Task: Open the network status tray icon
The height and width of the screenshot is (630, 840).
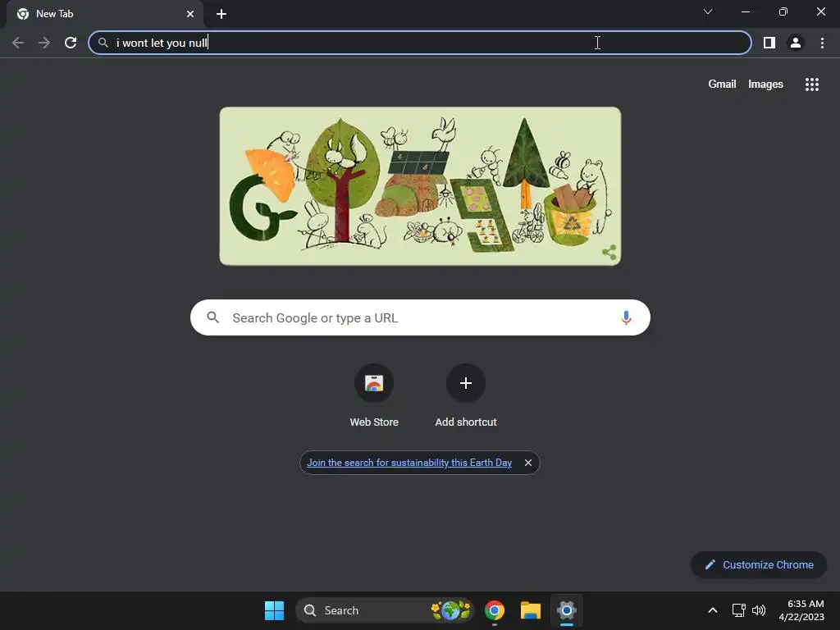Action: pyautogui.click(x=739, y=610)
